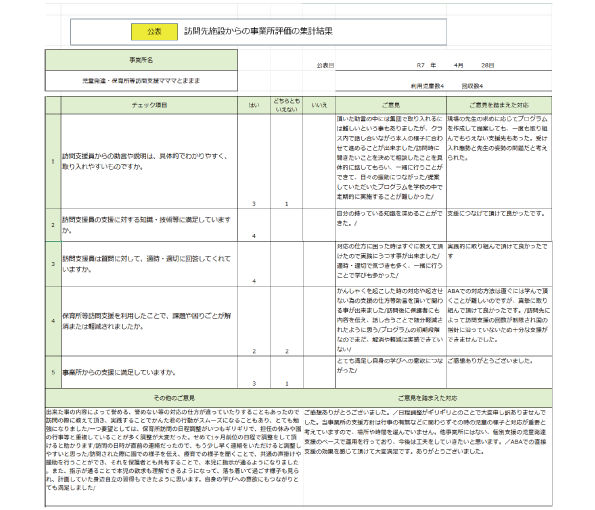
Task: Select question 2 about 知識・技術等 satisfaction
Action: (149, 225)
